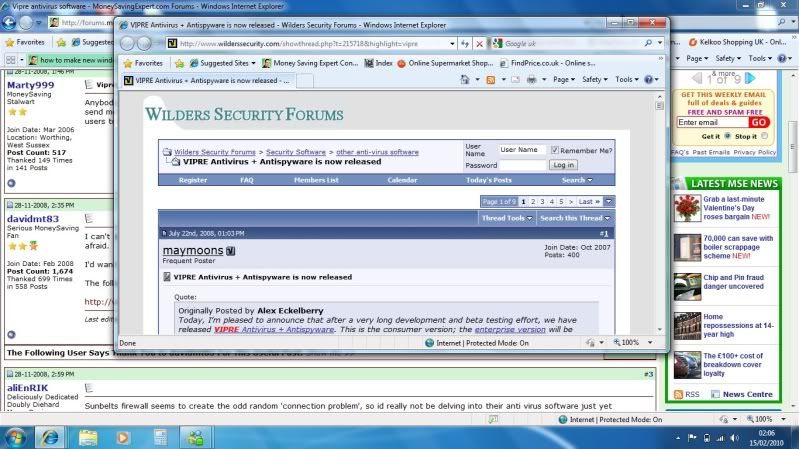This screenshot has height=449, width=799.
Task: Click the Log in button
Action: 563,165
